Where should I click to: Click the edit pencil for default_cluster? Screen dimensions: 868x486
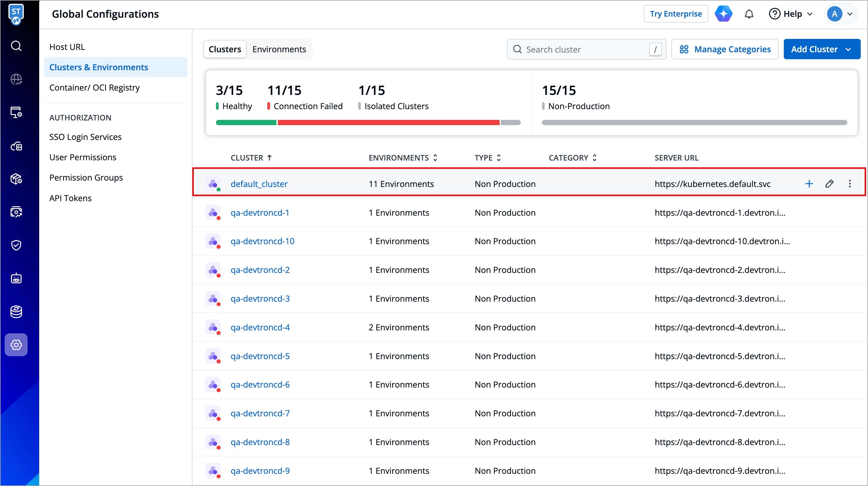[x=829, y=184]
